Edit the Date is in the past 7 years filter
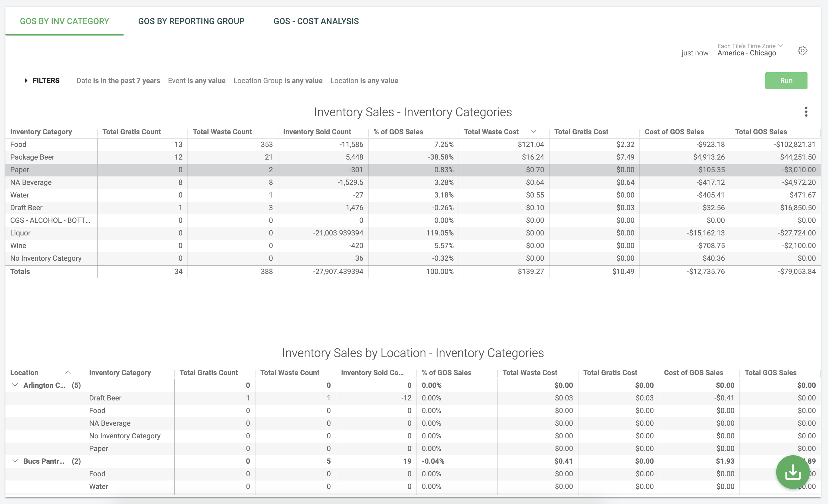This screenshot has width=828, height=504. click(x=118, y=81)
